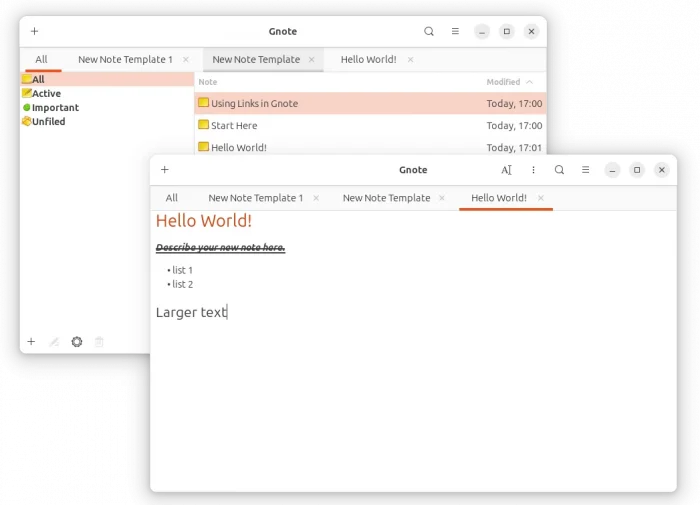Open notebook settings gear below sidebar
The image size is (700, 505).
tap(77, 342)
